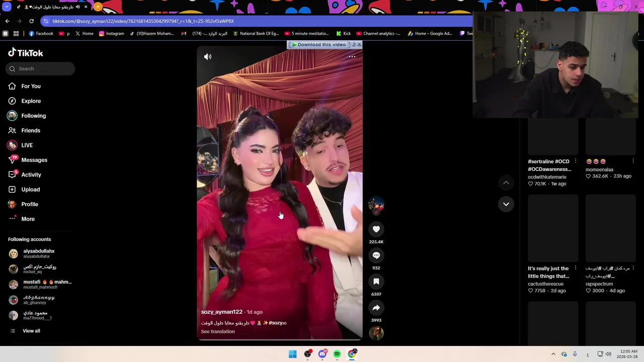Viewport: 644px width, 362px height.
Task: Open the Gmail inbox bookmark
Action: [x=204, y=34]
